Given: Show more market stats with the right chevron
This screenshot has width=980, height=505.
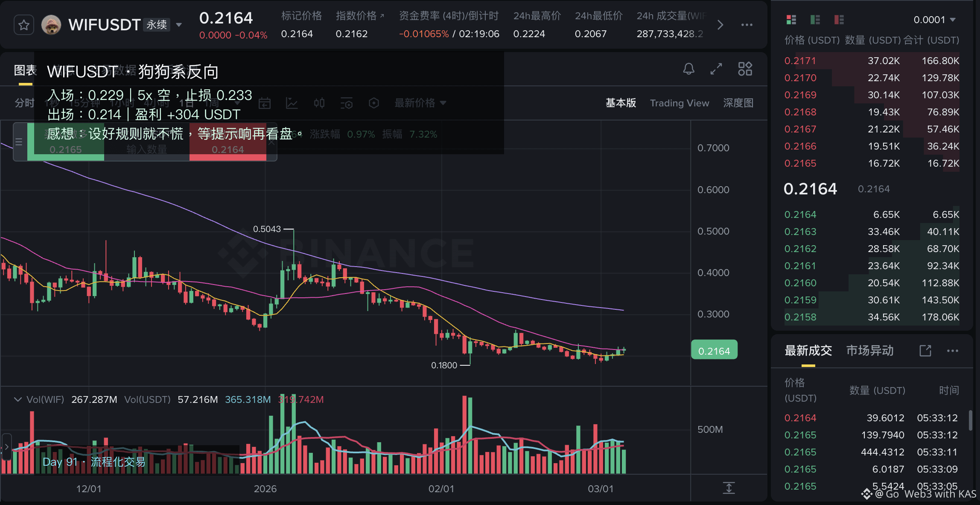Looking at the screenshot, I should tap(720, 25).
